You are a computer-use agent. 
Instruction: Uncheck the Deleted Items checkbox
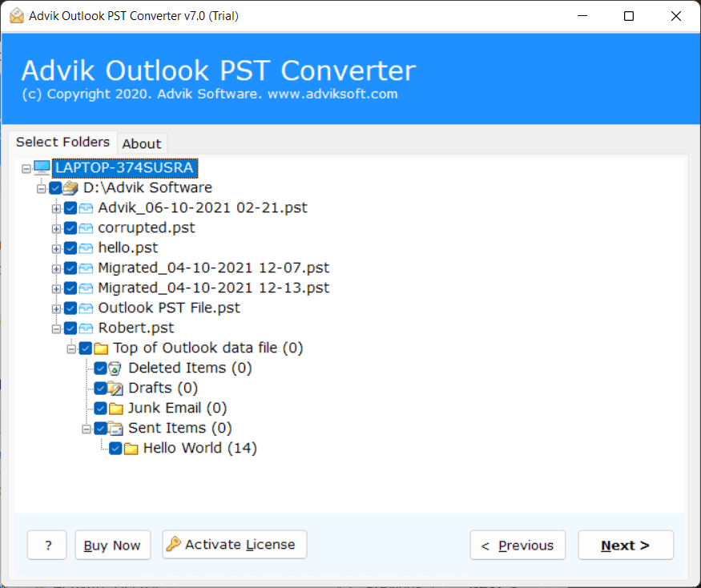pyautogui.click(x=101, y=369)
